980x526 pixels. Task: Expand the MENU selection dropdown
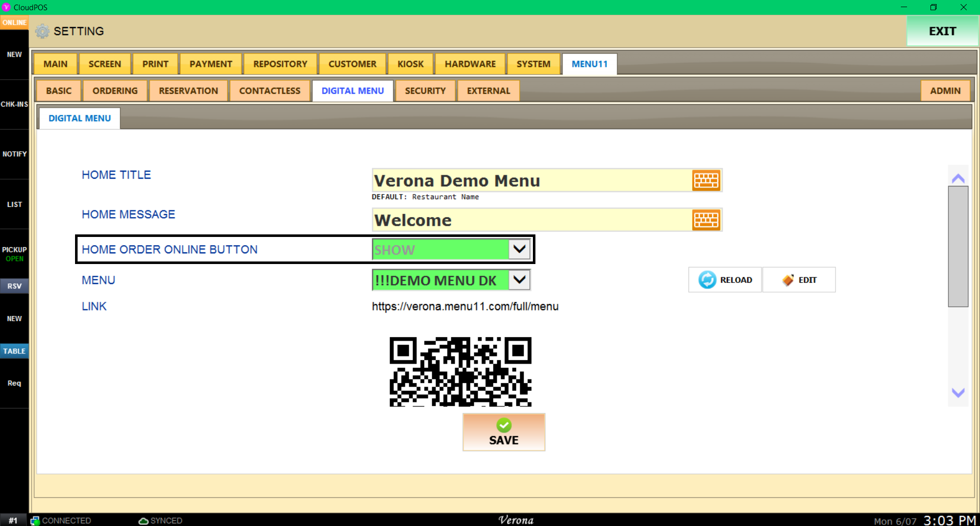520,280
